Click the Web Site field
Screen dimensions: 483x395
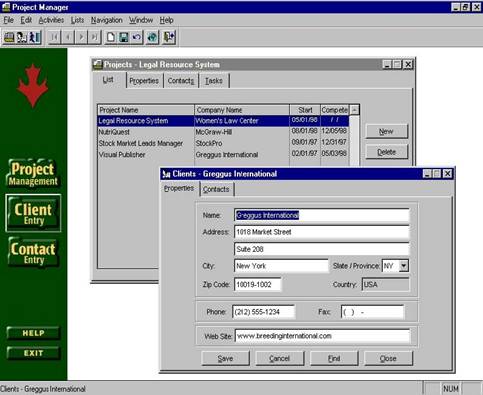click(x=322, y=336)
